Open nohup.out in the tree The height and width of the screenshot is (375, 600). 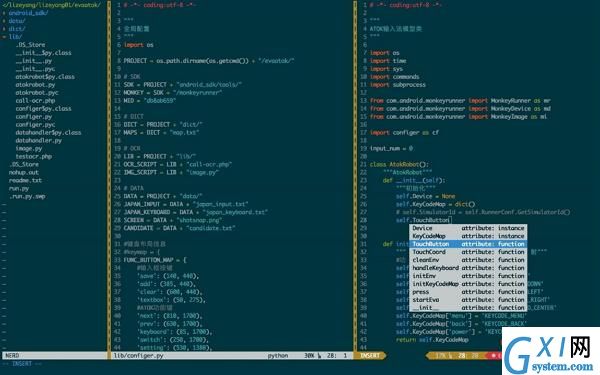(23, 173)
